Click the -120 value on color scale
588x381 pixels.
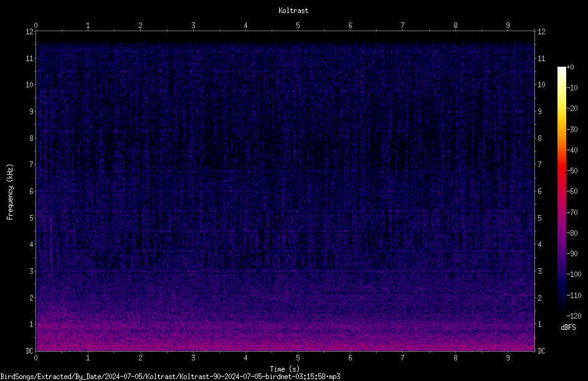[574, 316]
